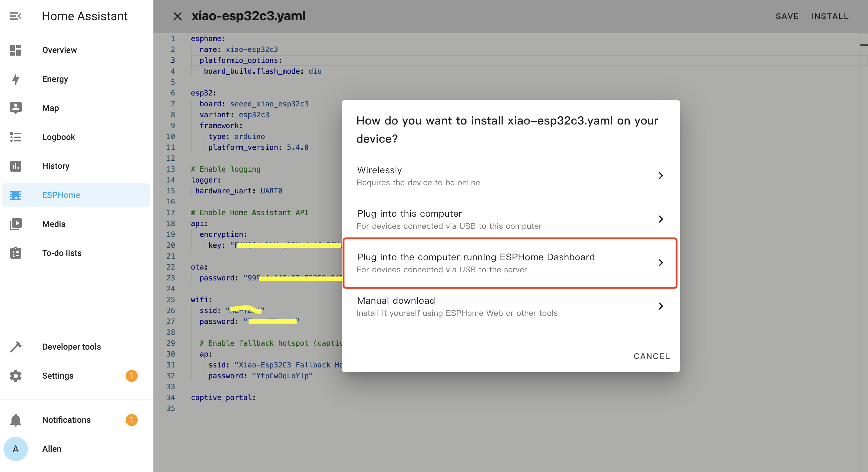868x472 pixels.
Task: Click 'variant: esp32c3' line
Action: 234,115
